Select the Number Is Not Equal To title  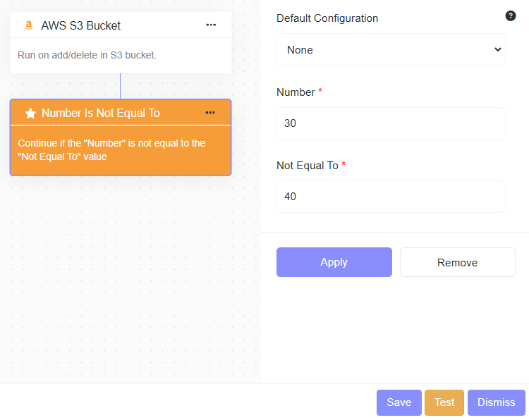[x=101, y=113]
